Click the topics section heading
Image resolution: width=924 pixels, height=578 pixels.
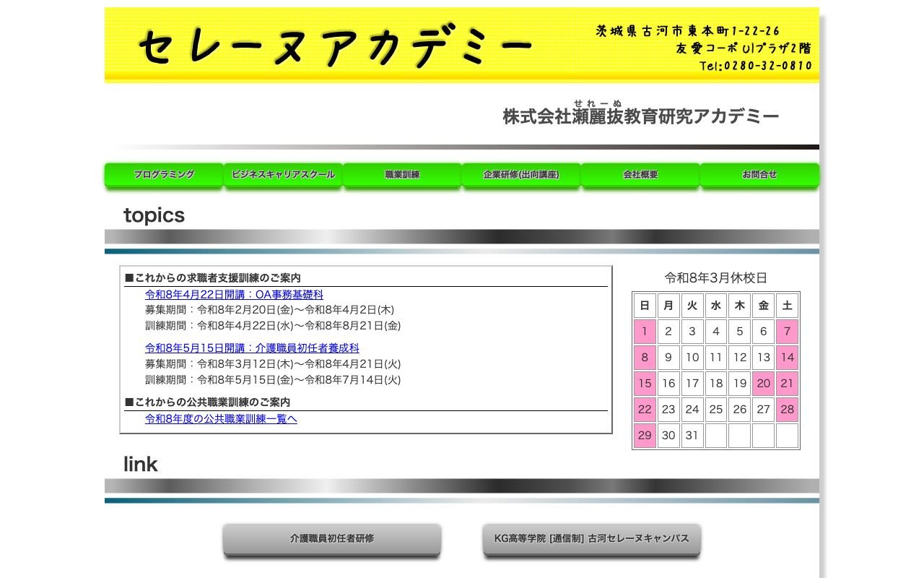(x=154, y=215)
